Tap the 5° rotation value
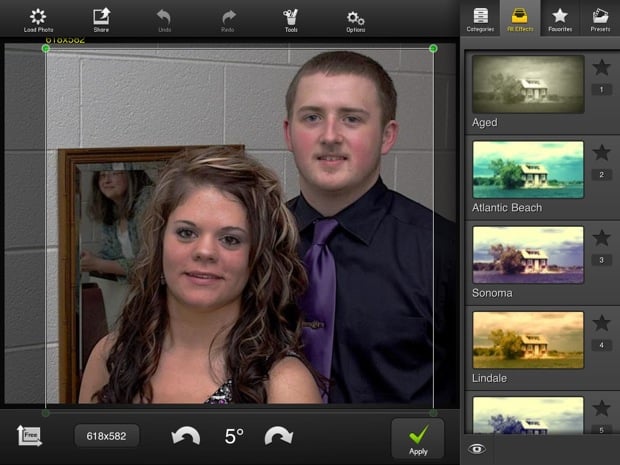This screenshot has width=620, height=465. [234, 437]
